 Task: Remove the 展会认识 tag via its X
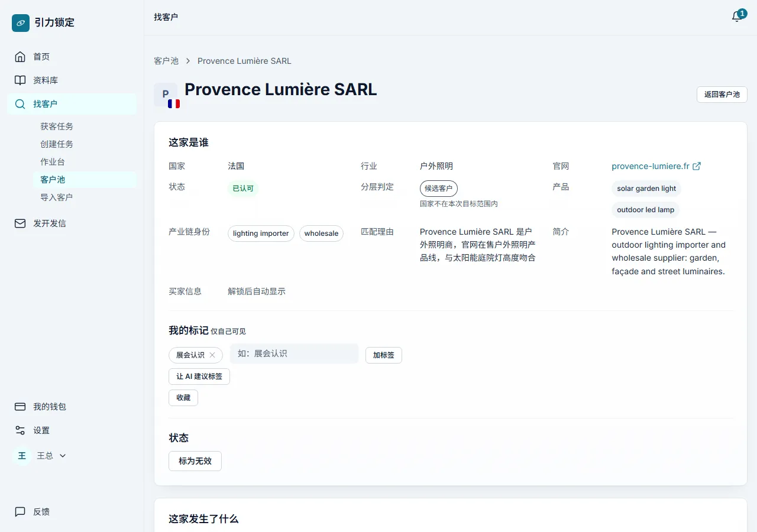click(212, 355)
